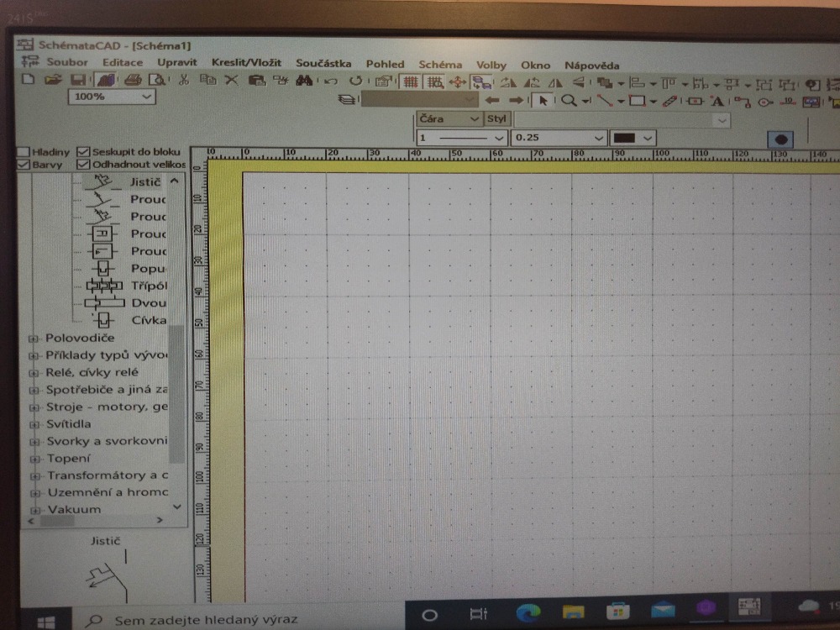Image resolution: width=840 pixels, height=630 pixels.
Task: Open the 0.25 line width dropdown
Action: coord(599,138)
